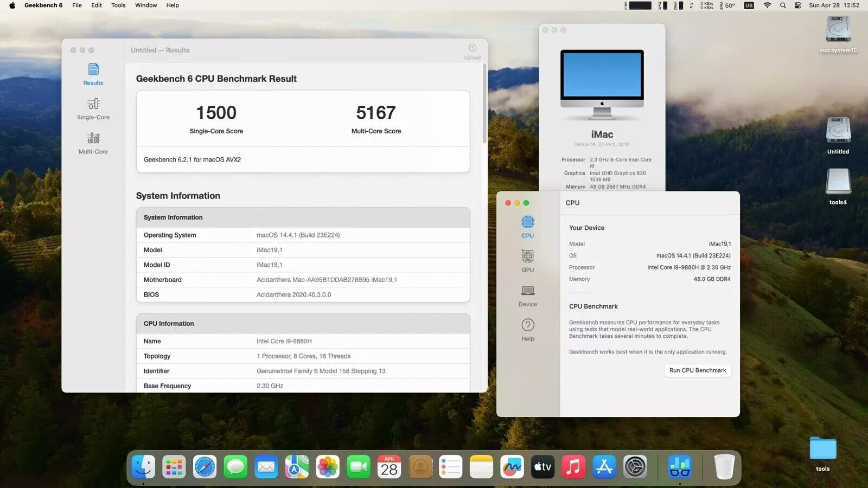Open FaceTime from the Dock
The width and height of the screenshot is (868, 488).
click(358, 466)
